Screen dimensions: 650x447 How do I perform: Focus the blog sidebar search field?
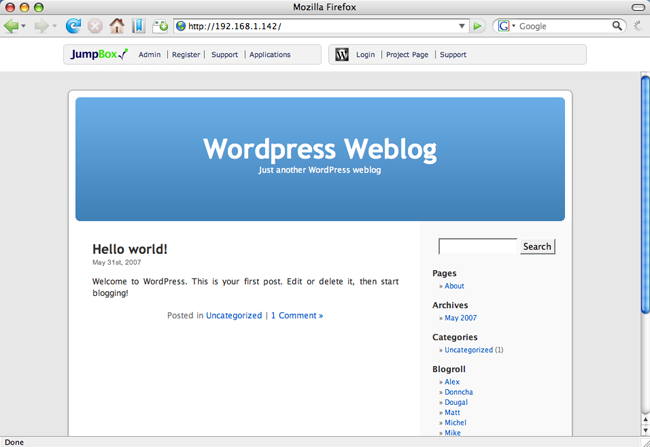[x=478, y=246]
